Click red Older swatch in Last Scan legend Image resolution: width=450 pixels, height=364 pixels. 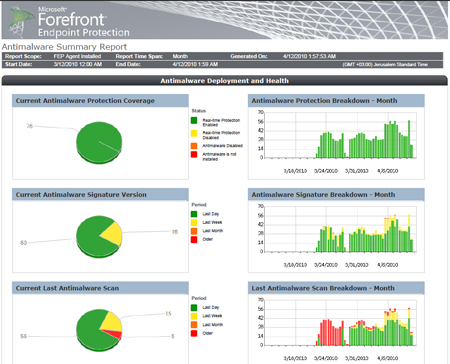194,333
